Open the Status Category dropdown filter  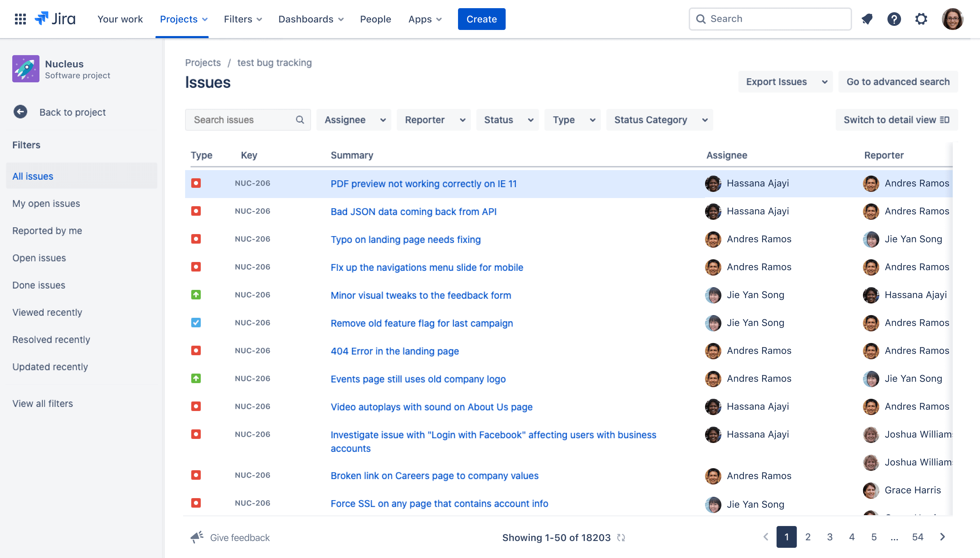coord(659,119)
